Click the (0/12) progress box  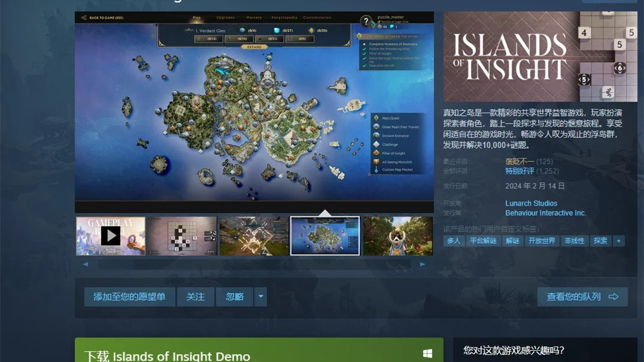209,39
